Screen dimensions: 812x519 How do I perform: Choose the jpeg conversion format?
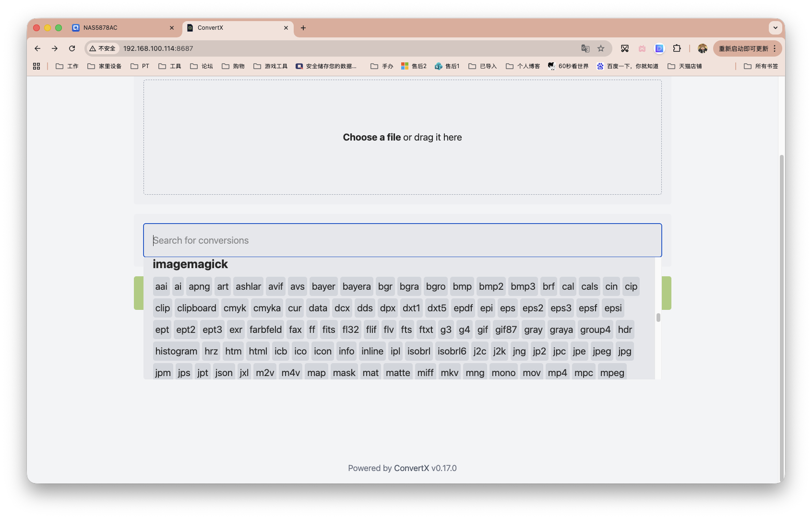coord(601,352)
